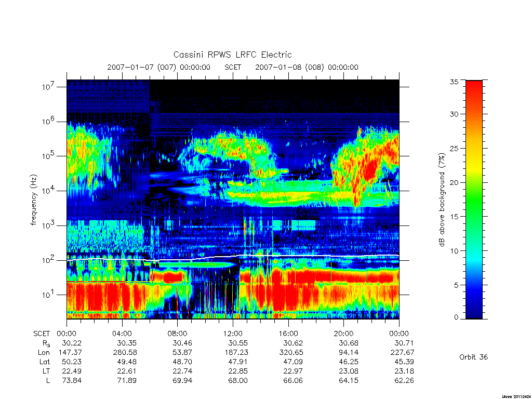The height and width of the screenshot is (399, 532).
Task: Click the 10^5 frequency tick label
Action: [48, 156]
